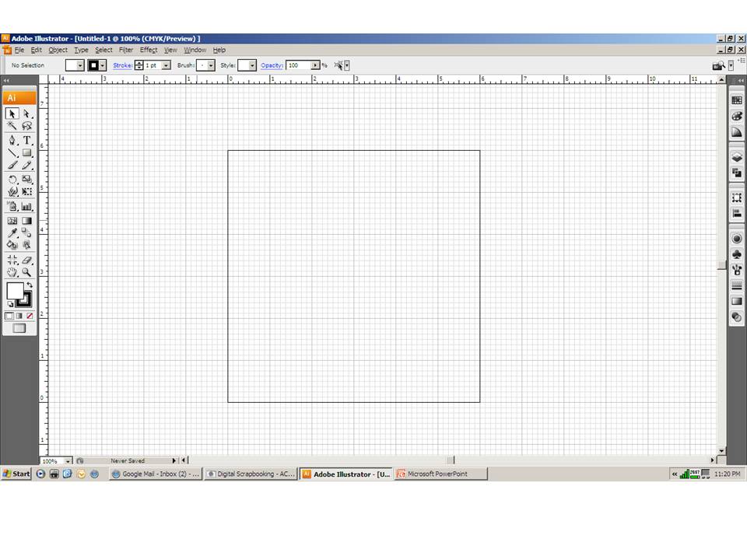
Task: Activate the Zoom tool
Action: [26, 272]
